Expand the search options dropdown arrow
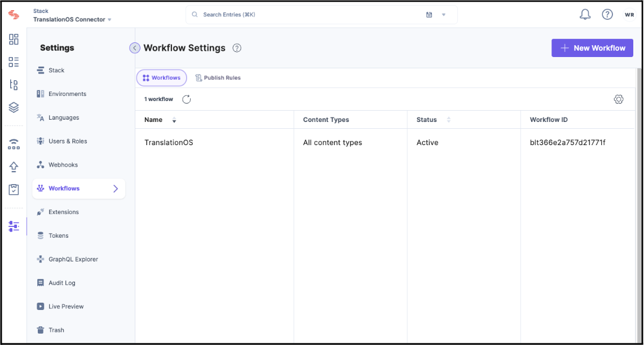 [444, 15]
